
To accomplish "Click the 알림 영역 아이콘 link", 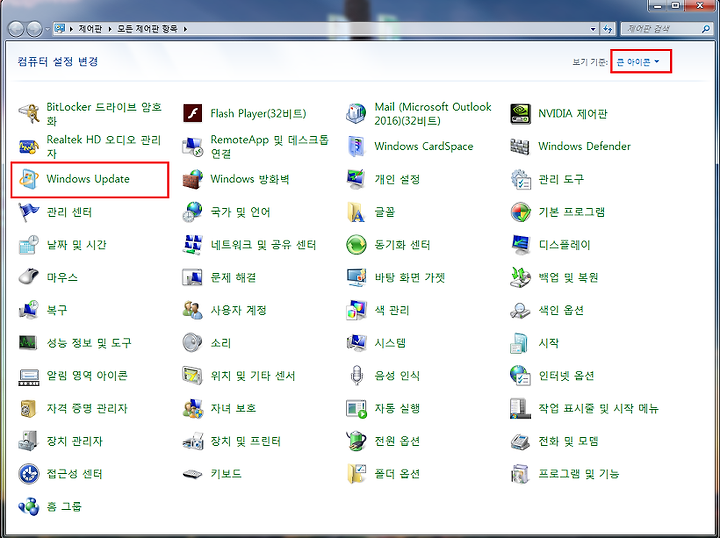I will pos(87,375).
